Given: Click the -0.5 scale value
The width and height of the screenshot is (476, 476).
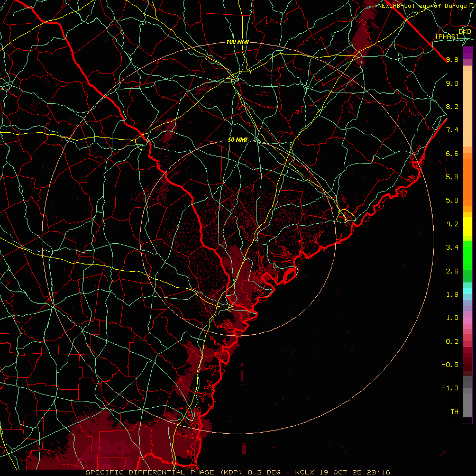Looking at the screenshot, I should 450,365.
